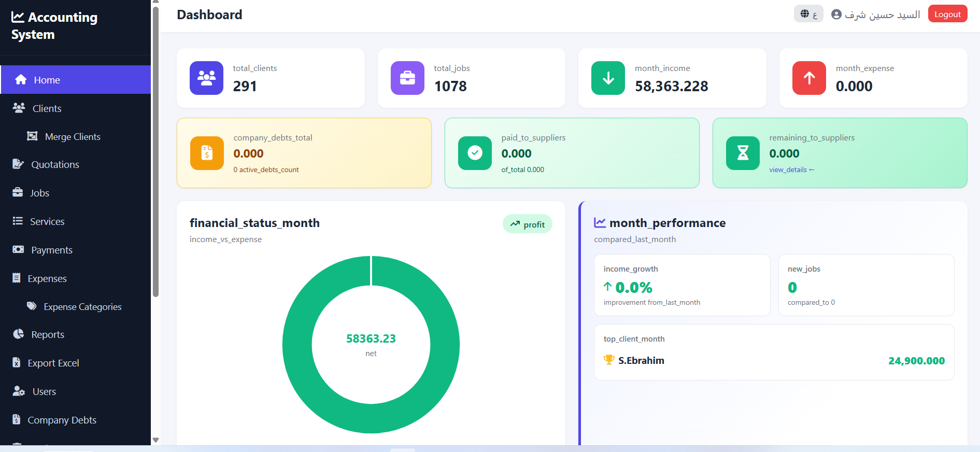Image resolution: width=980 pixels, height=452 pixels.
Task: Click the new_jobs card count
Action: (792, 287)
